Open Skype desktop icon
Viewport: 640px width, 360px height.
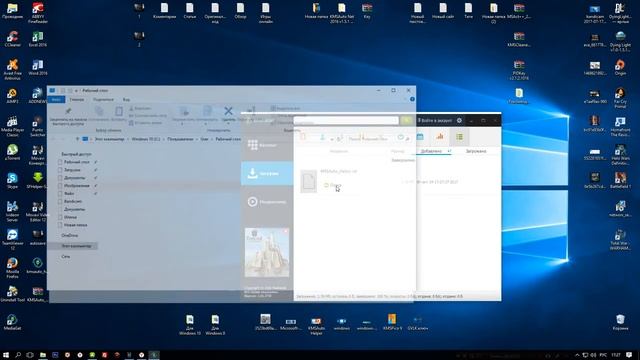point(12,180)
